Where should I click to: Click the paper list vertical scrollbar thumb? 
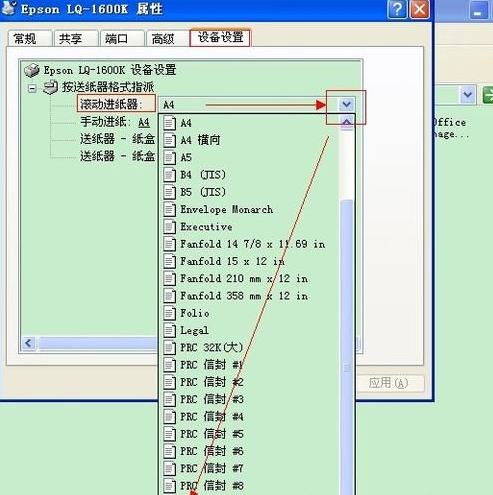[347, 347]
